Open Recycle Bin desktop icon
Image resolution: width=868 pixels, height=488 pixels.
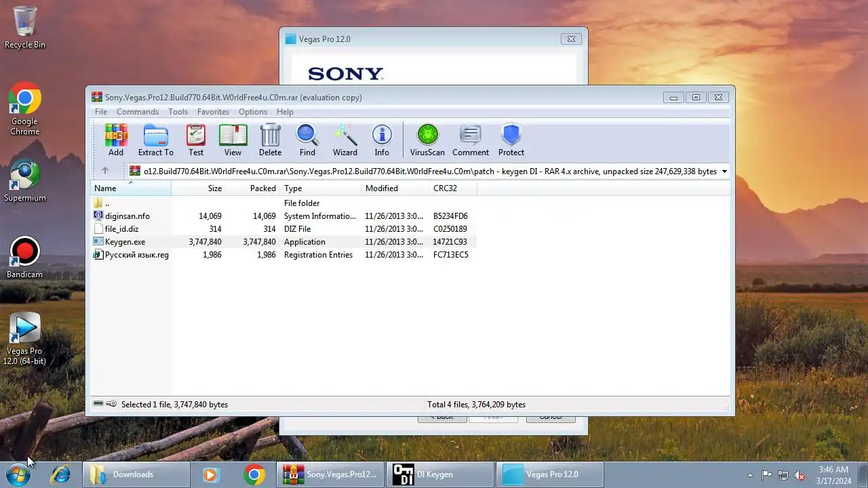(x=25, y=27)
